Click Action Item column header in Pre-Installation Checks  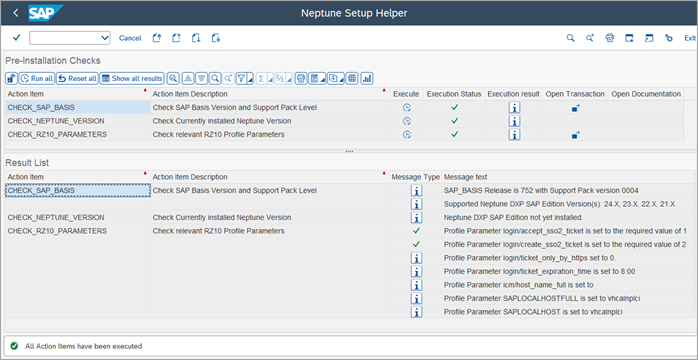coord(77,94)
